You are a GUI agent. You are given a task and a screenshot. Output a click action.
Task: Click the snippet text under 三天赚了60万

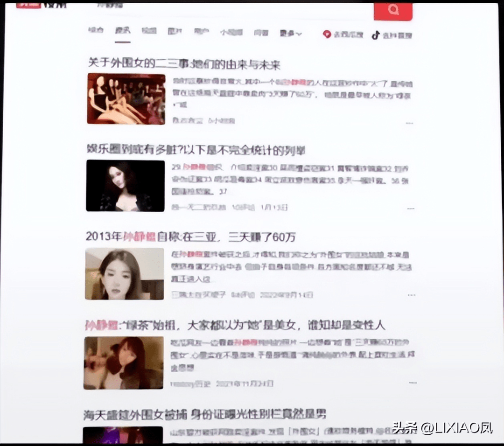tap(291, 267)
